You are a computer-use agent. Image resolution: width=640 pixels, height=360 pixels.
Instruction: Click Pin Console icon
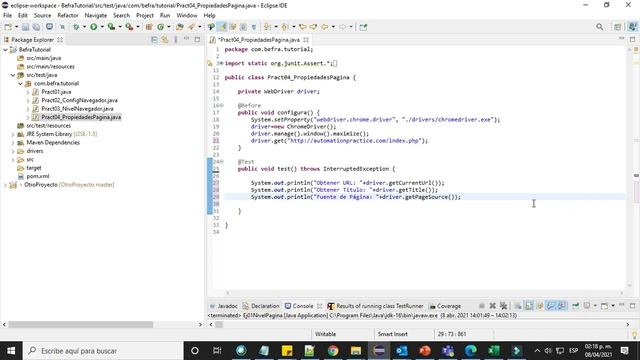[576, 306]
